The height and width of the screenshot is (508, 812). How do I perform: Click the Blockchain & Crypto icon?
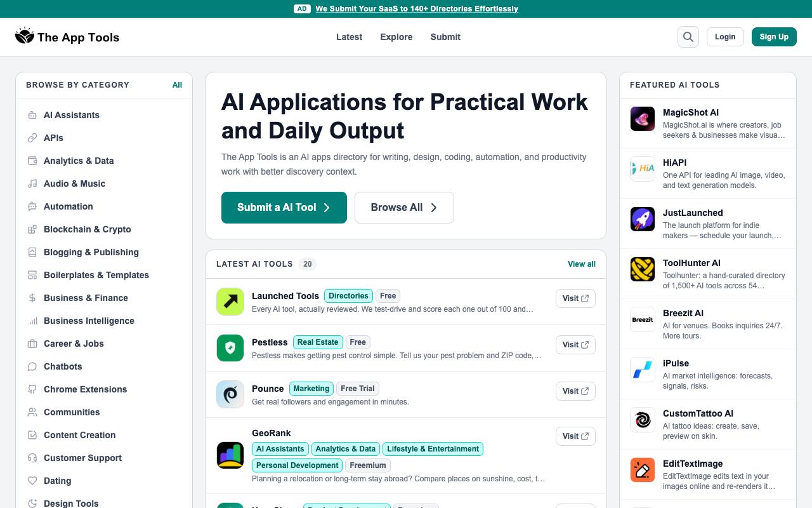click(32, 229)
